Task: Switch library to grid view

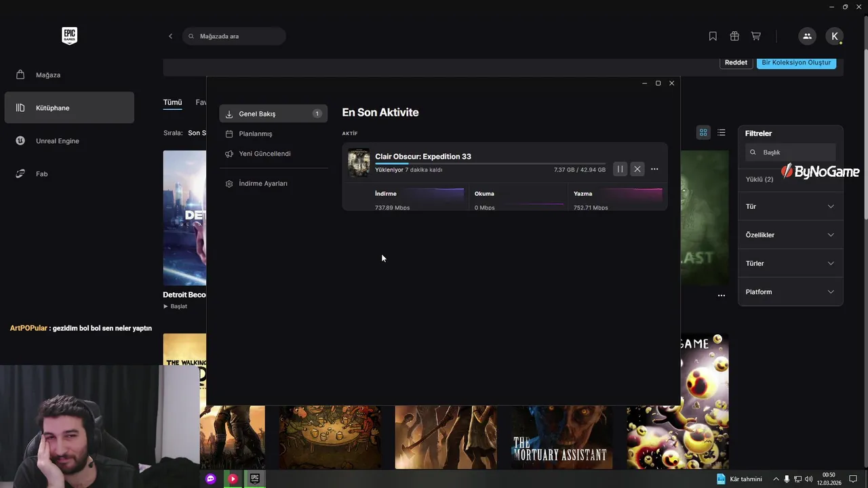Action: click(x=703, y=132)
